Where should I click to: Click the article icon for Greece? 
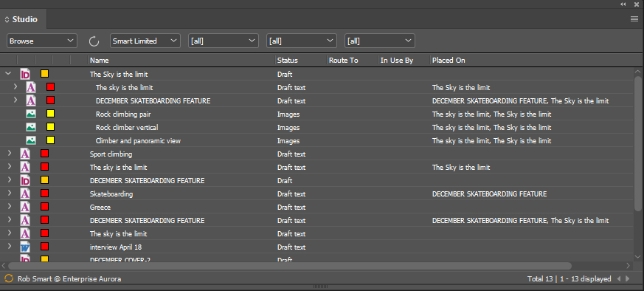[25, 207]
